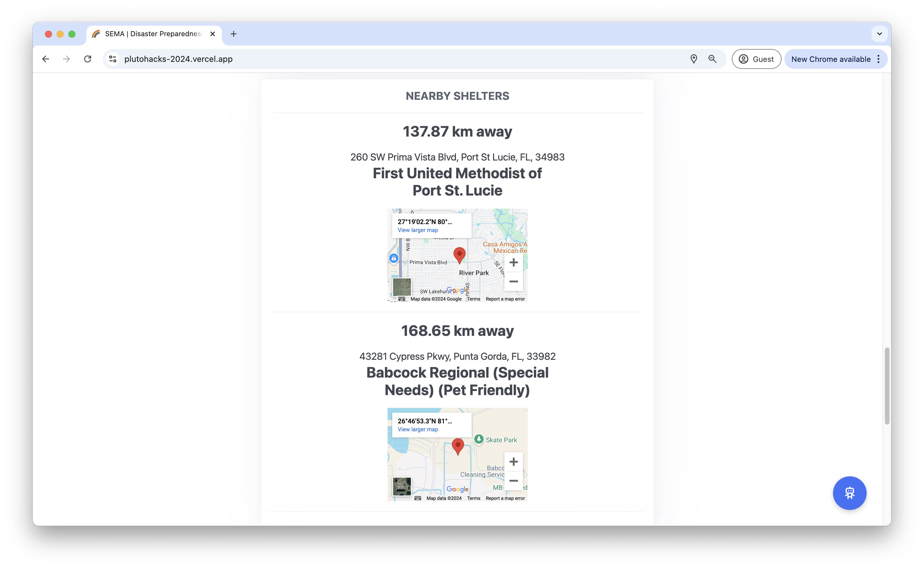
Task: Open View larger map for first shelter
Action: (418, 230)
